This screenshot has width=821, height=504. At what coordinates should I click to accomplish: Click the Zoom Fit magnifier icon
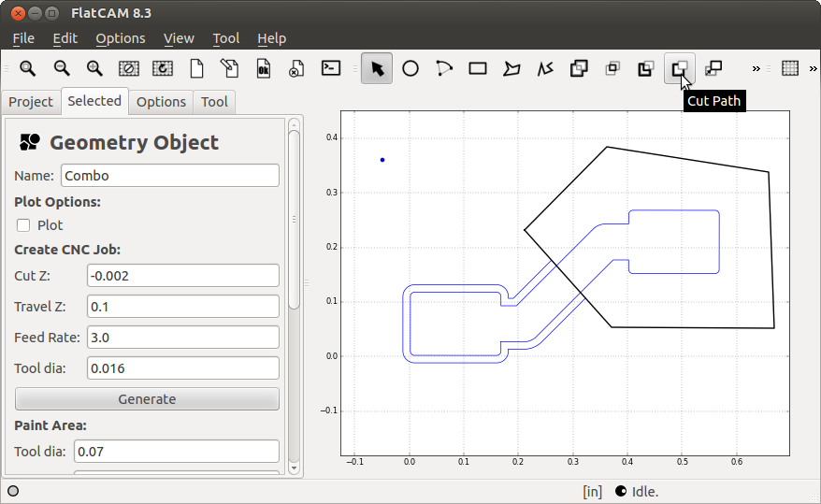28,68
